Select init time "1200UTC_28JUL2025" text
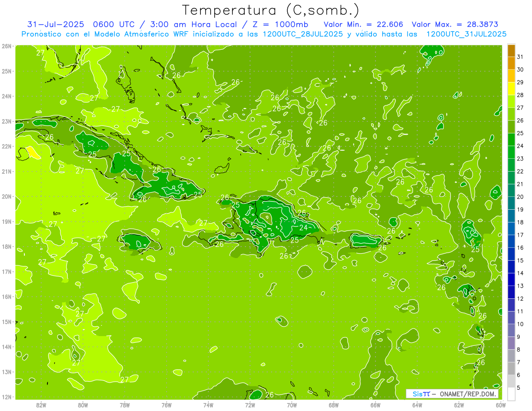 [x=303, y=34]
